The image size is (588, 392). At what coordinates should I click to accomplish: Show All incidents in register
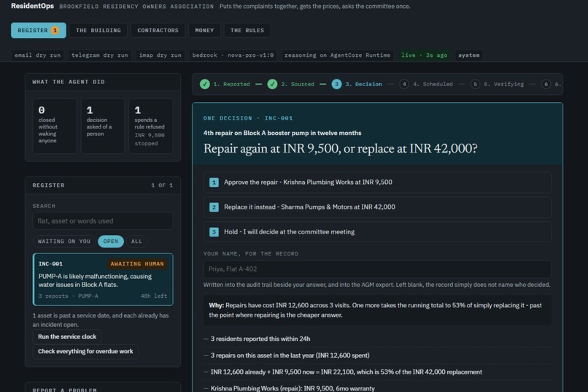[x=136, y=241]
